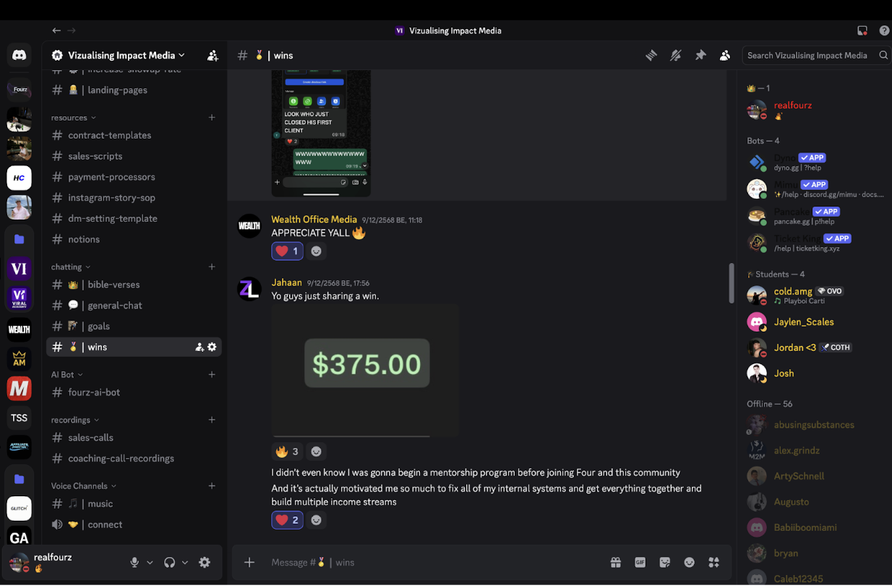This screenshot has width=892, height=588.
Task: Collapse the Voice Channels category
Action: [84, 485]
